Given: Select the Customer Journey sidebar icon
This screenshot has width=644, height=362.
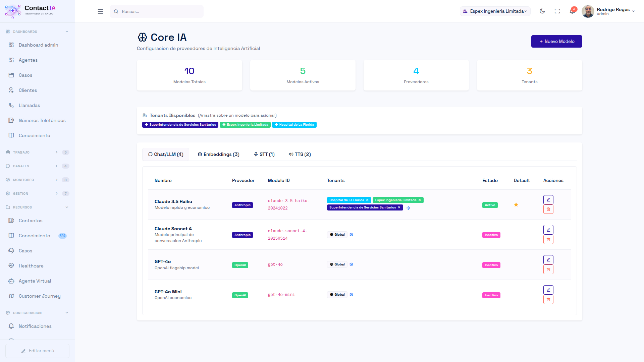Looking at the screenshot, I should click(11, 296).
